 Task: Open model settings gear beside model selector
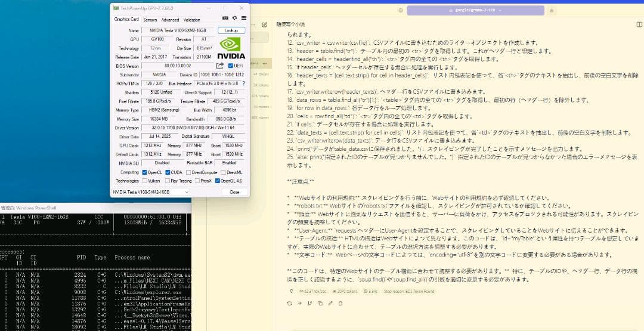click(401, 10)
